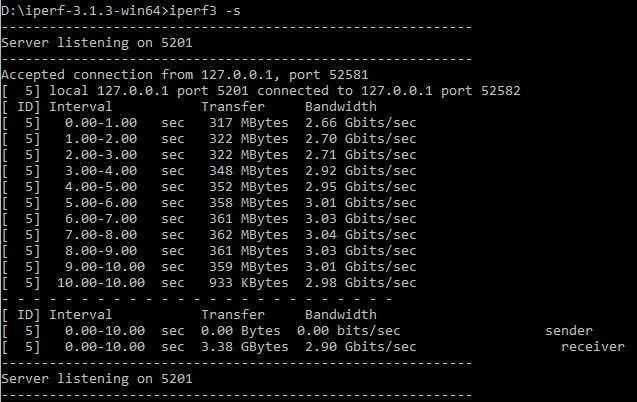Click the first Bandwidth column header

click(341, 107)
